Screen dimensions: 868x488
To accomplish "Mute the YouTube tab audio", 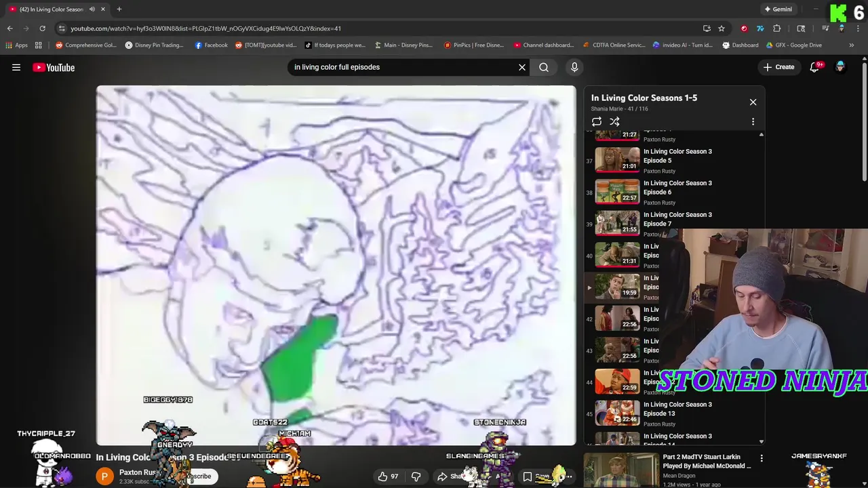I will click(x=92, y=9).
